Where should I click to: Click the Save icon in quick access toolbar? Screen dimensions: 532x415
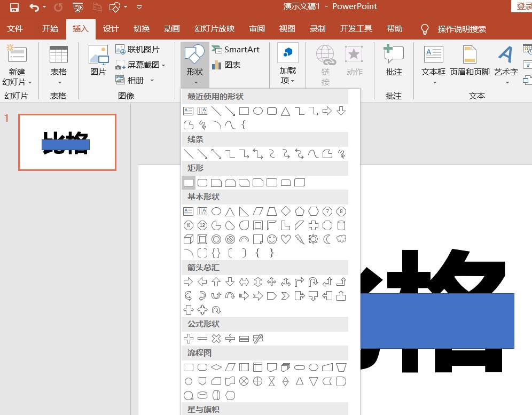(x=14, y=7)
